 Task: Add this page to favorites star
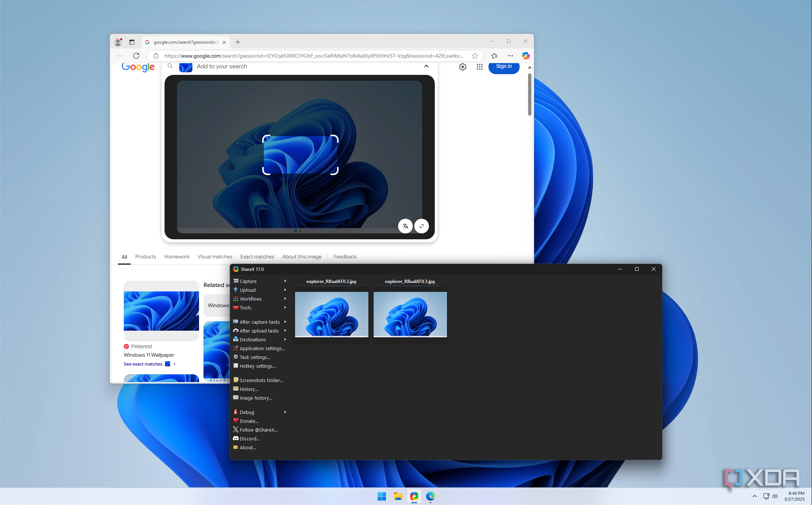(475, 56)
